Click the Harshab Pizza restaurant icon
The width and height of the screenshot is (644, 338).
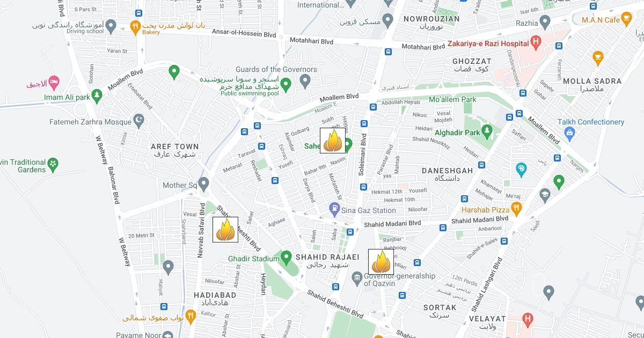tap(517, 209)
